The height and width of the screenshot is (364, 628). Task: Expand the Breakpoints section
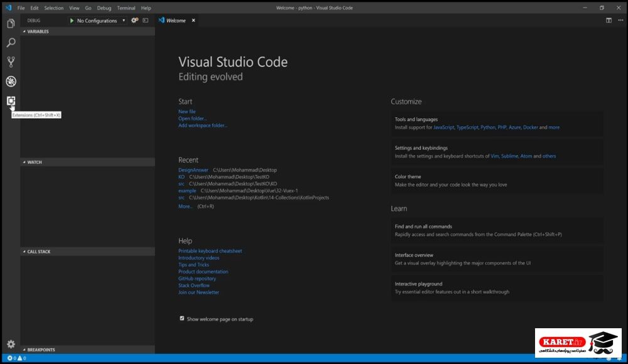(88, 350)
